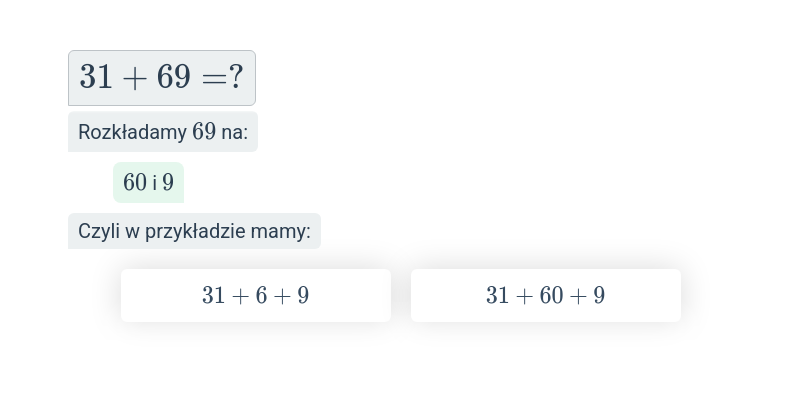Click the "Rozkładamy 69 na:" label
Screen dimensions: 800x400
coord(162,132)
